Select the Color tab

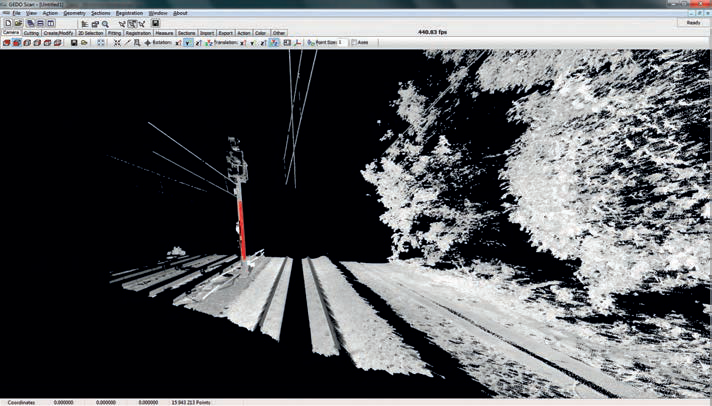point(261,33)
